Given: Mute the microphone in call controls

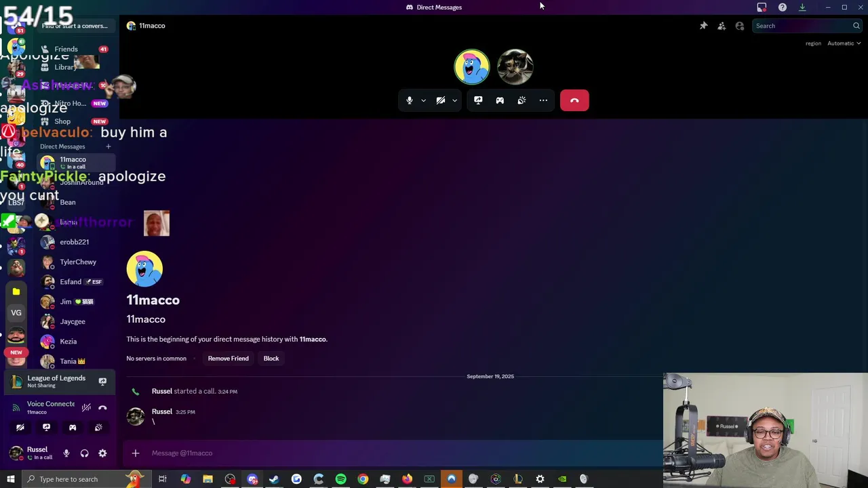Looking at the screenshot, I should tap(409, 100).
